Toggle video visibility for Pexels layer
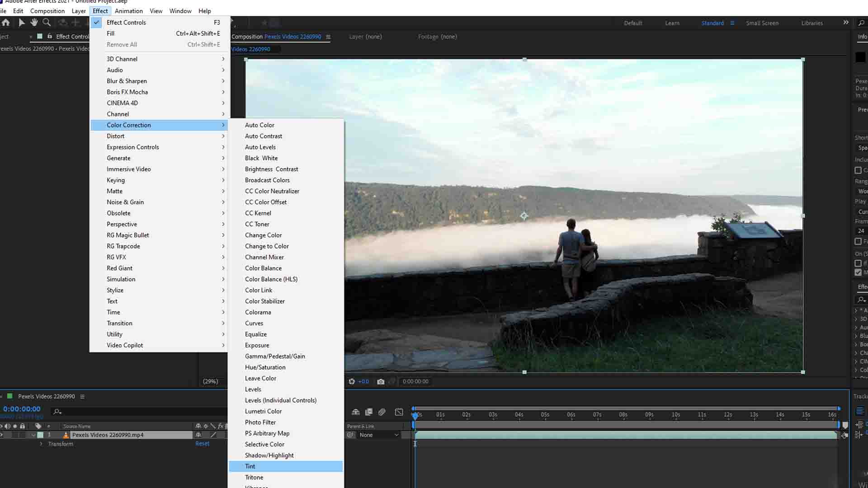This screenshot has width=868, height=488. pos(1,435)
